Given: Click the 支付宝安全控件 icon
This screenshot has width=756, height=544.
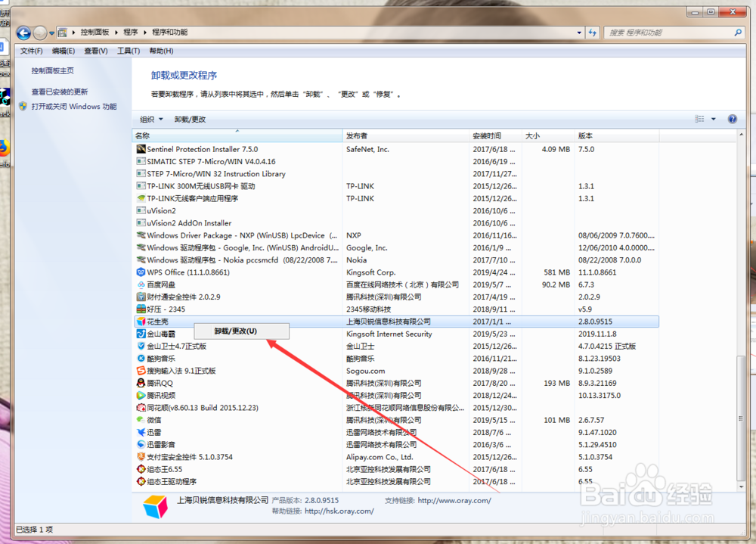Looking at the screenshot, I should coord(141,457).
